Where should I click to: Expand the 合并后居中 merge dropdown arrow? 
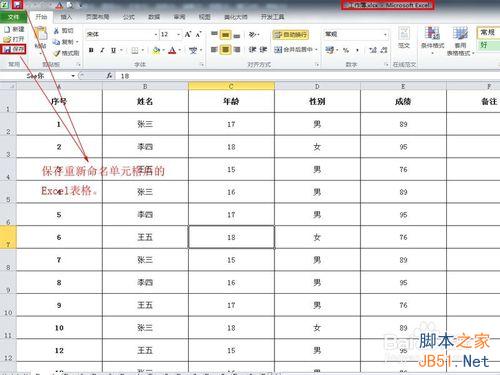[x=316, y=50]
